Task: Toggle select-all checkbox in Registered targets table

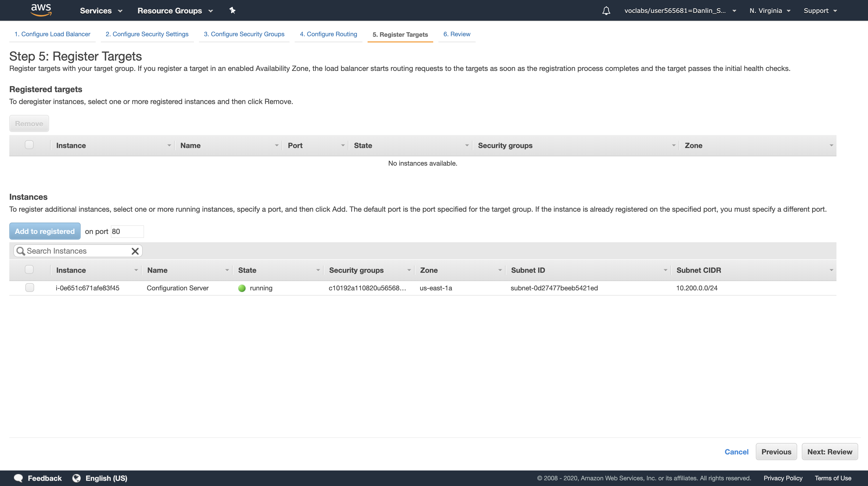Action: [x=29, y=145]
